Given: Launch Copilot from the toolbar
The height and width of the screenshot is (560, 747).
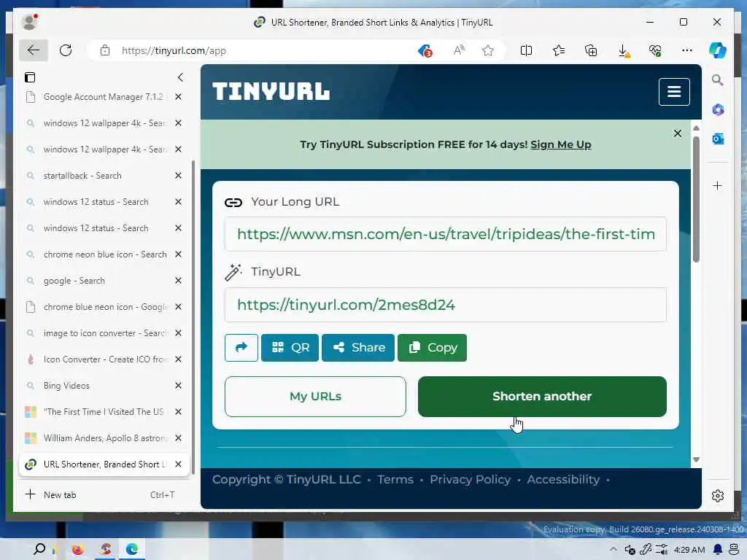Looking at the screenshot, I should (718, 50).
